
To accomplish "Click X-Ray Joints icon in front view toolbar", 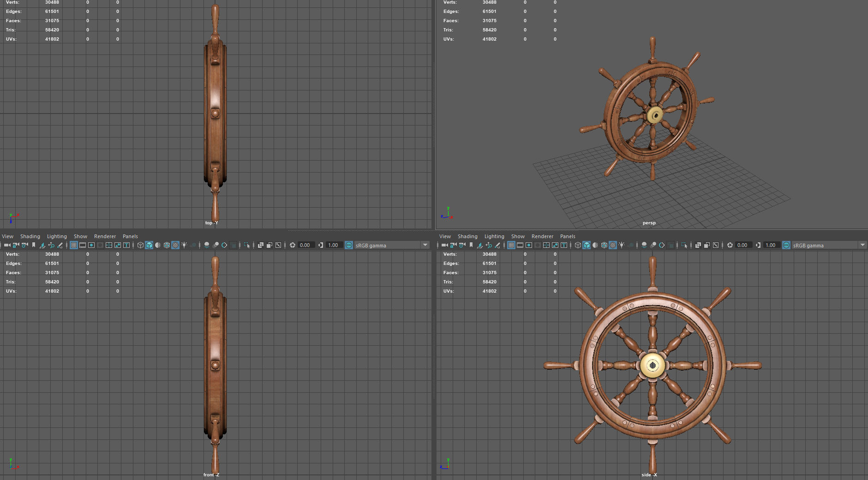I will point(278,245).
